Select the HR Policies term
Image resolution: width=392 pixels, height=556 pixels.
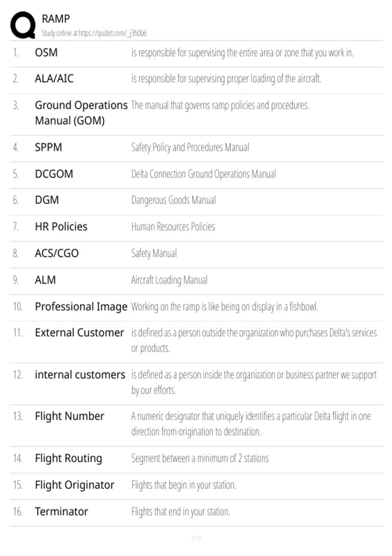tap(61, 227)
